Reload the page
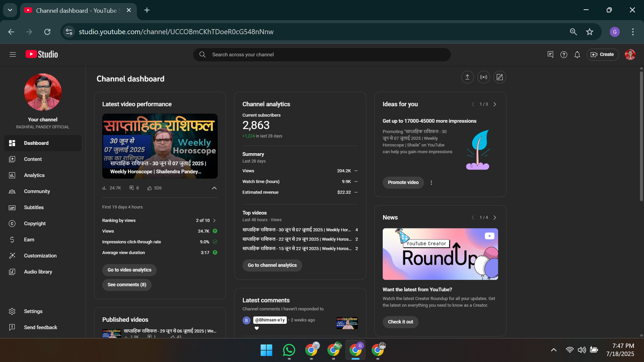Screen dimensions: 644x362 [x=47, y=32]
